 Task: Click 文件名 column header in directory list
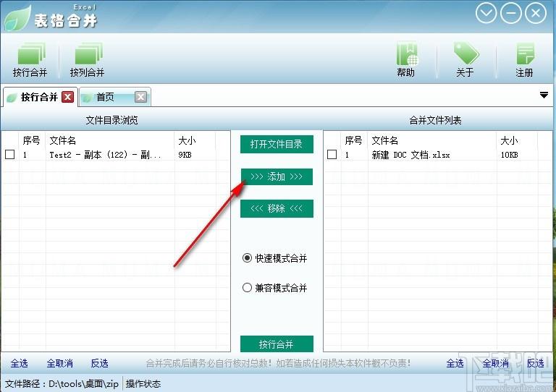63,140
